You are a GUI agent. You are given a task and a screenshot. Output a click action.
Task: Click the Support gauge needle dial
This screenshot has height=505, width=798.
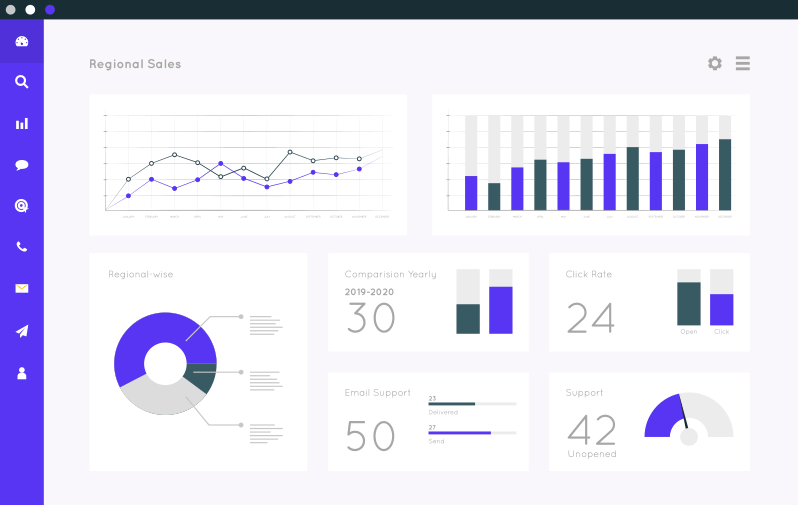pos(688,436)
